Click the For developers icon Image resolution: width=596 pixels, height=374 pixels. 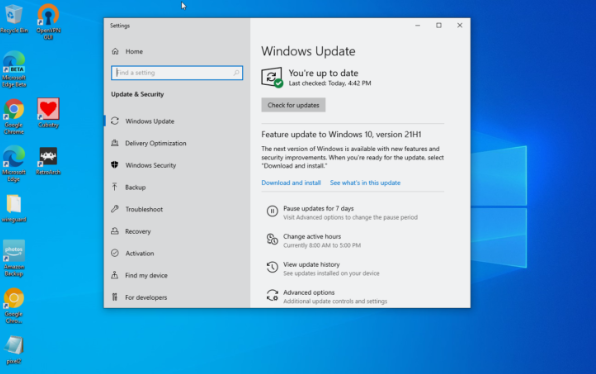[x=114, y=297]
